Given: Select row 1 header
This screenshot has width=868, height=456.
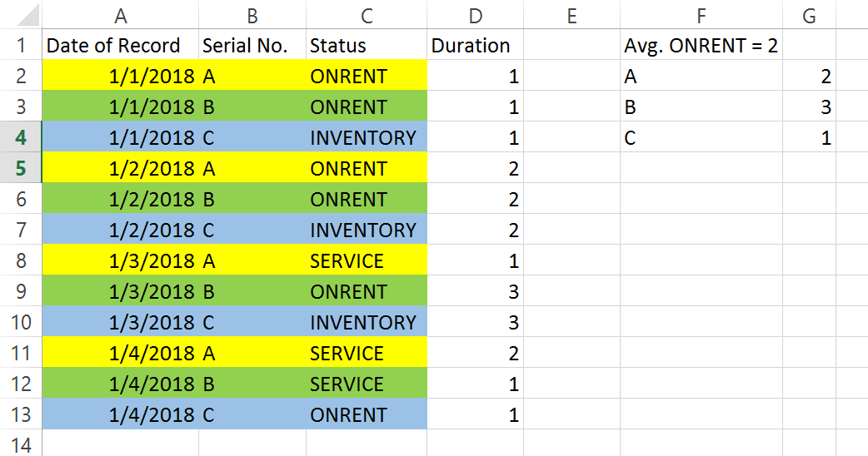Looking at the screenshot, I should tap(21, 45).
